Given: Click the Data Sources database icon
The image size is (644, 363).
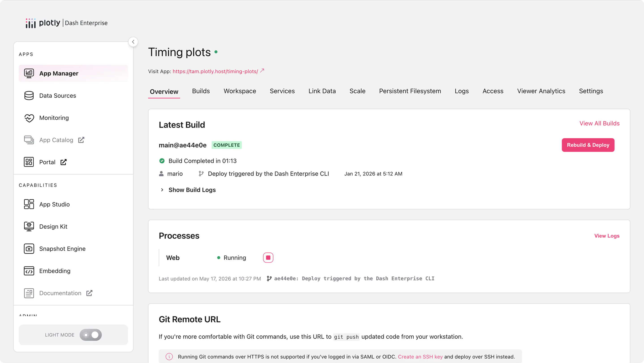Looking at the screenshot, I should 29,95.
